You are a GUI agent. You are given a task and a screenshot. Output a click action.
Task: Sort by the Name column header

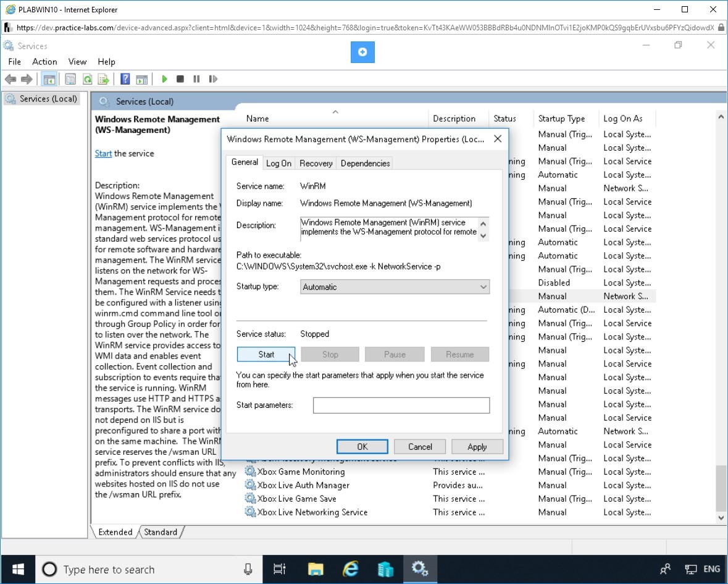click(334, 119)
